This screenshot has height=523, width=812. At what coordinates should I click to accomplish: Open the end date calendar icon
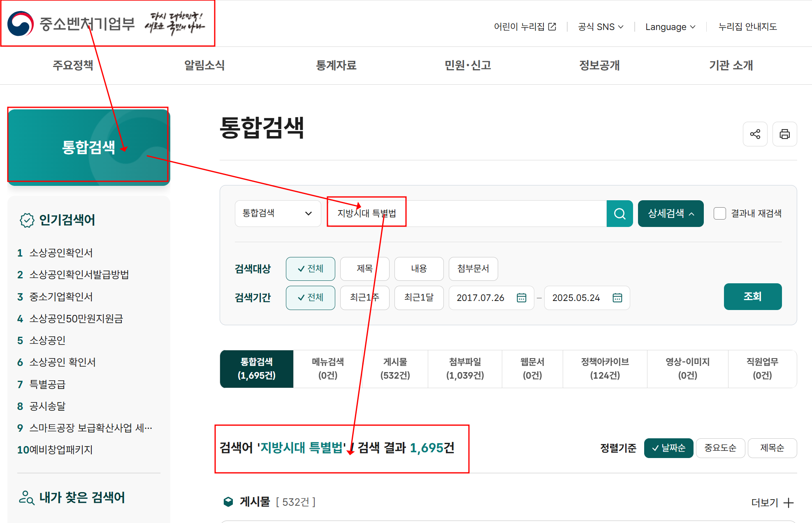point(617,298)
